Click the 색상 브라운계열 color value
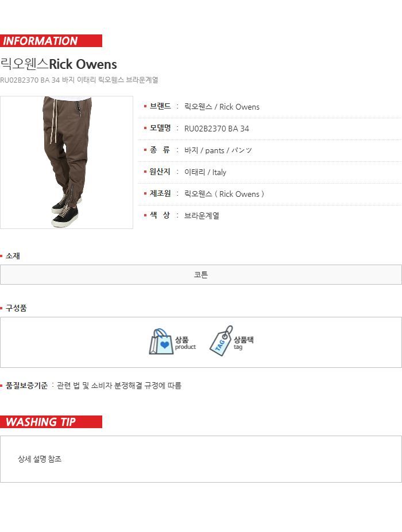Viewport: 402px width, 532px height. [x=202, y=216]
